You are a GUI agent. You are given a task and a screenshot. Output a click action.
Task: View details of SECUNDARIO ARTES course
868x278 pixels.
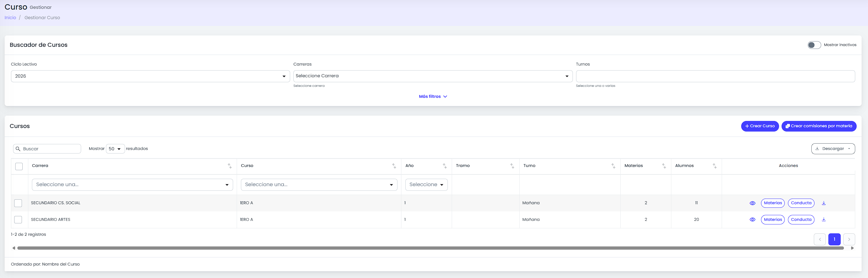[x=753, y=220]
